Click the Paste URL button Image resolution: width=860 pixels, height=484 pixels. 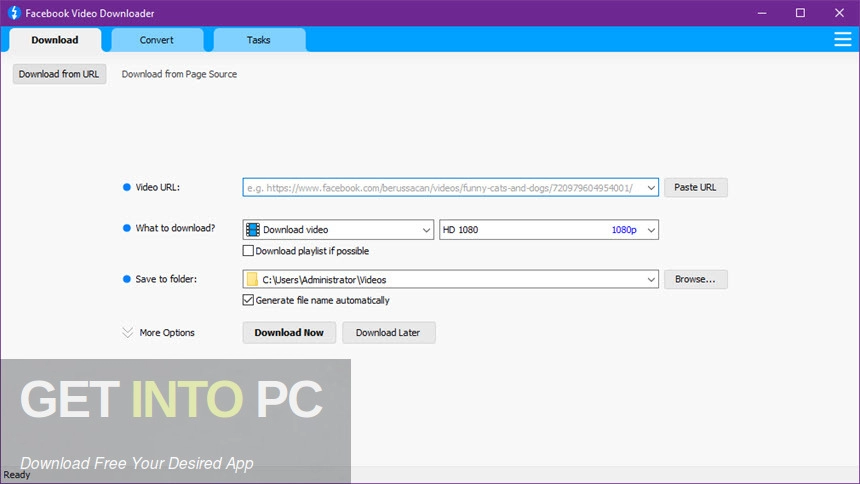(x=695, y=187)
